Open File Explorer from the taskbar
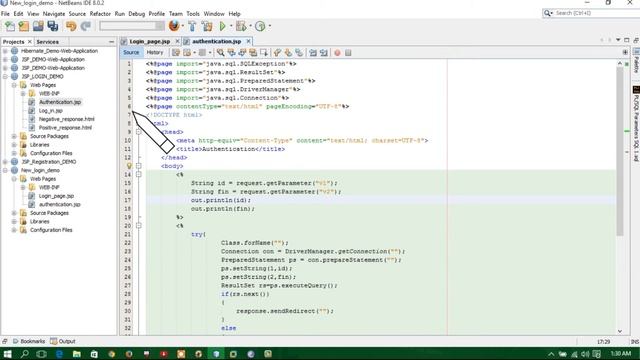Screen dimensions: 640x360 76,354
